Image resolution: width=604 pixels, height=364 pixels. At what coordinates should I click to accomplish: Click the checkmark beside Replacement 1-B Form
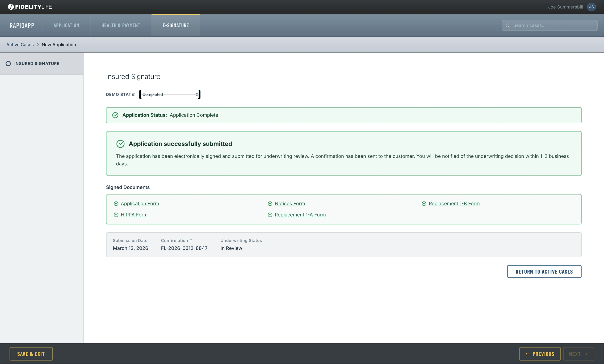pyautogui.click(x=424, y=204)
